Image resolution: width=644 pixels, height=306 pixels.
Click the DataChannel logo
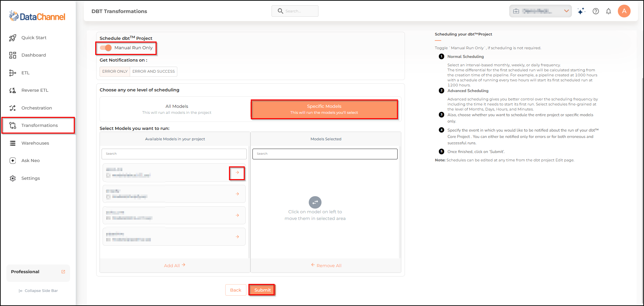pyautogui.click(x=37, y=16)
